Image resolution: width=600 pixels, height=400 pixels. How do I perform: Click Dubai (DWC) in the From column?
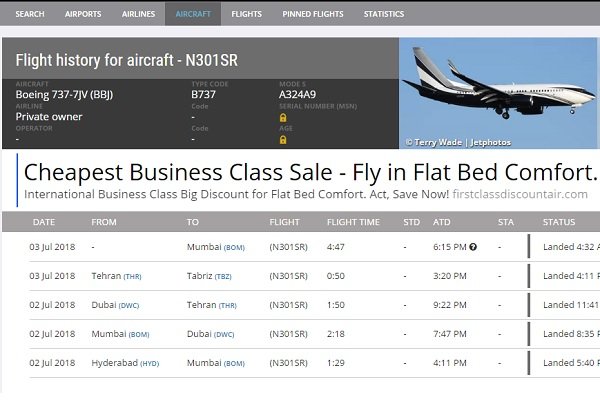tap(115, 305)
